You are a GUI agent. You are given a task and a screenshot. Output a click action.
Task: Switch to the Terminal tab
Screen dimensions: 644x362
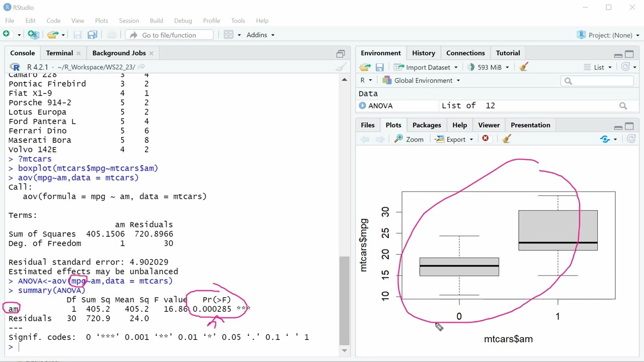(x=59, y=53)
